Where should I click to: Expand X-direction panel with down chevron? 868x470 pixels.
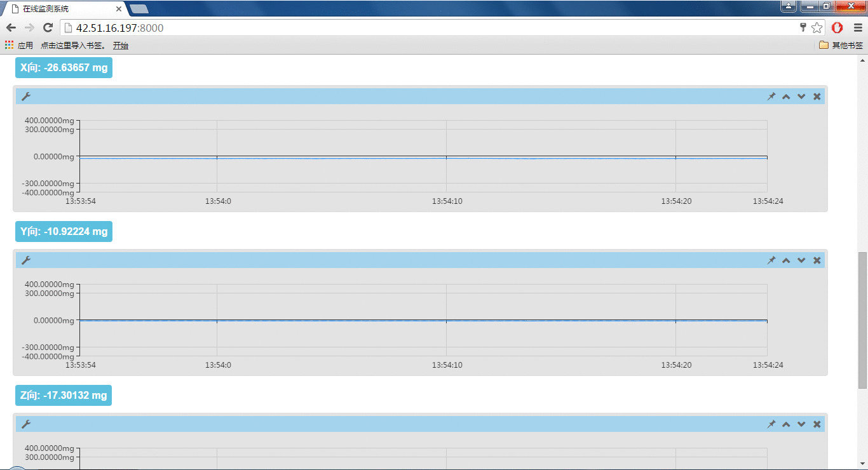[x=801, y=97]
